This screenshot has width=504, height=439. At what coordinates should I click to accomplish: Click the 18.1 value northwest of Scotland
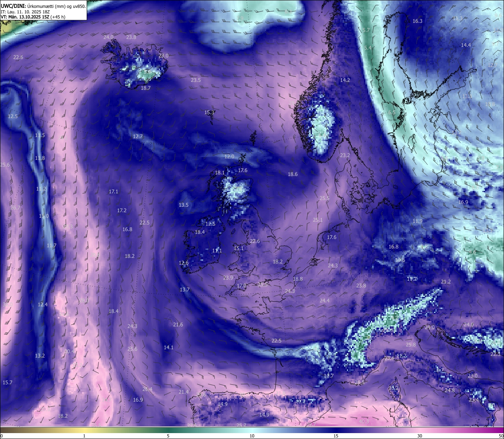pos(220,172)
